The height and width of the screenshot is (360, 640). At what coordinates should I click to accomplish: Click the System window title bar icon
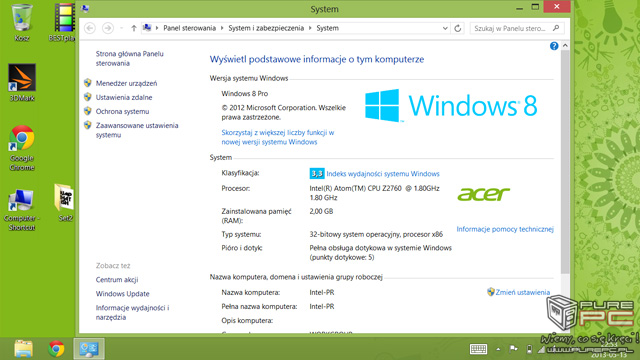[85, 9]
